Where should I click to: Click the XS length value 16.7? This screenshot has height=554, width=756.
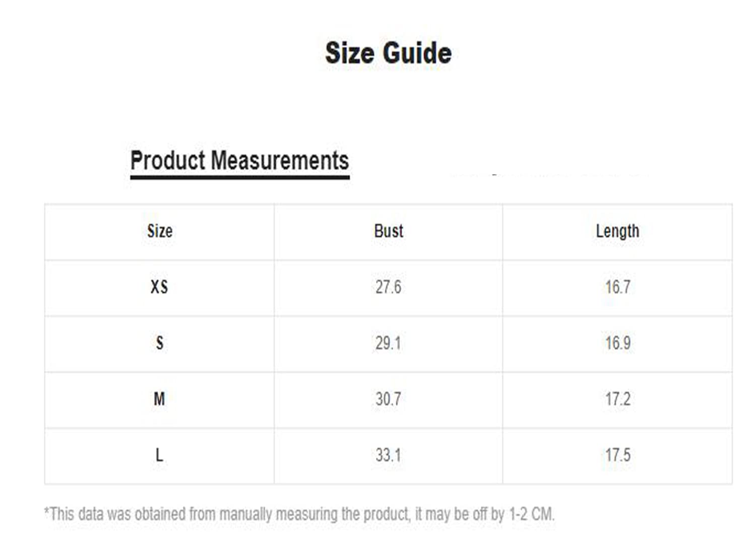tap(618, 287)
